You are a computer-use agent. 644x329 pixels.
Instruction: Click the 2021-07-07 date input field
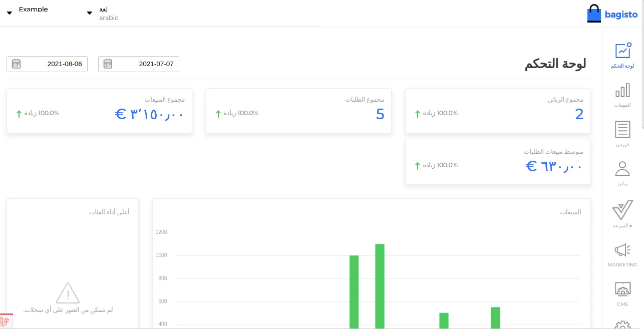click(x=139, y=64)
